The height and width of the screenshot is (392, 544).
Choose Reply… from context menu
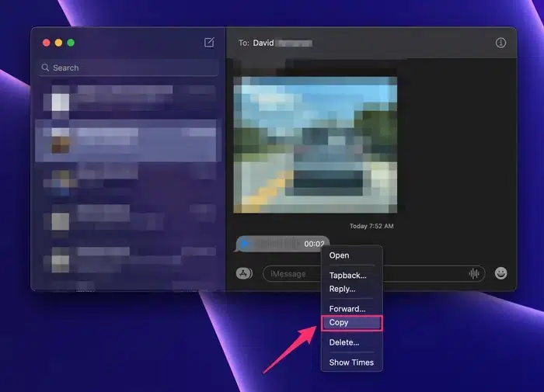pos(342,289)
